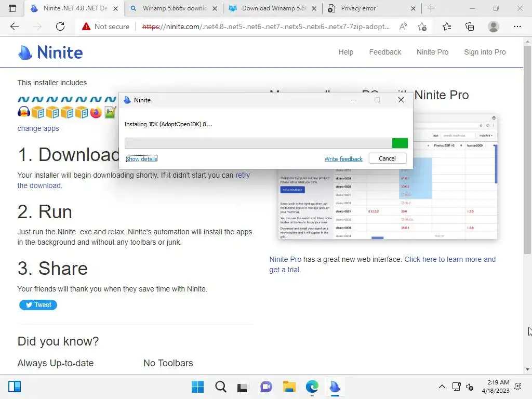Open the Feedback page link
The height and width of the screenshot is (399, 532).
(x=385, y=52)
